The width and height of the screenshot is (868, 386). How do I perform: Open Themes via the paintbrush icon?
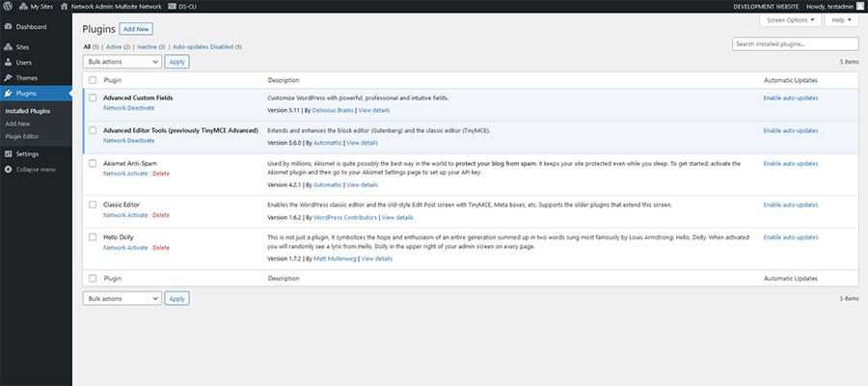(x=9, y=77)
